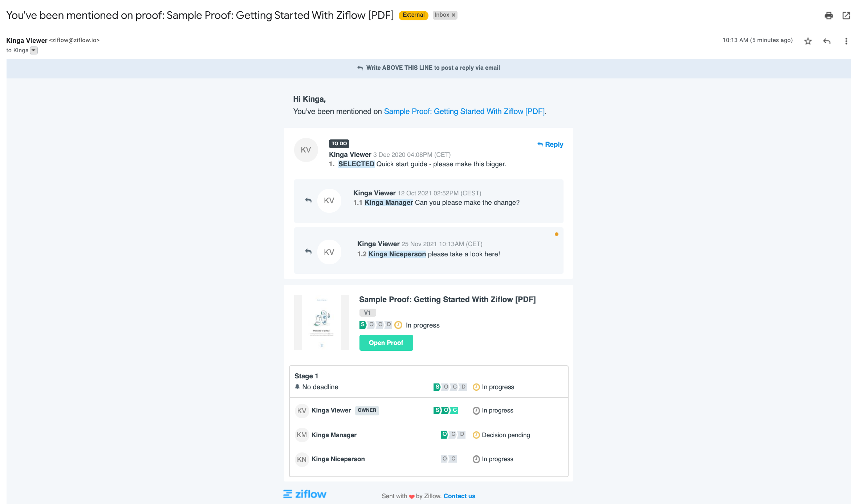Open the Sample Proof link in the greeting
This screenshot has height=504, width=854.
point(464,111)
